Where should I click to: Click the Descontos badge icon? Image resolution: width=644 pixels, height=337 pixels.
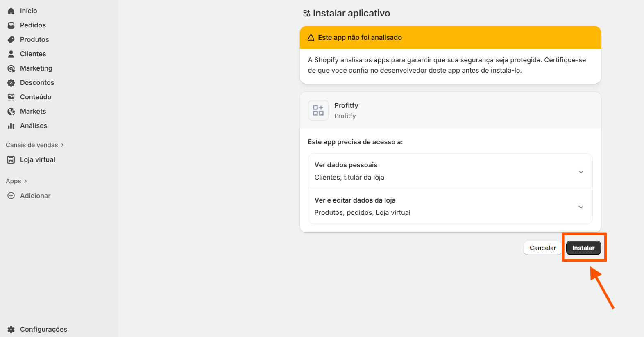[x=11, y=83]
